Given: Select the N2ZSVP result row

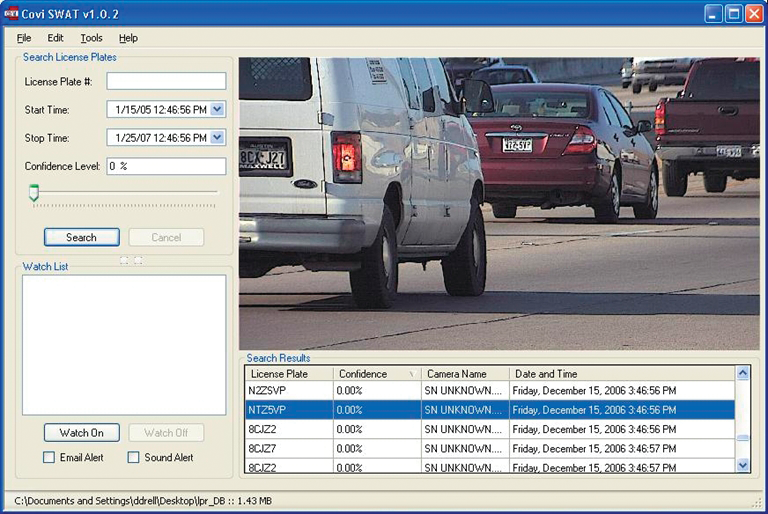Looking at the screenshot, I should tap(490, 391).
